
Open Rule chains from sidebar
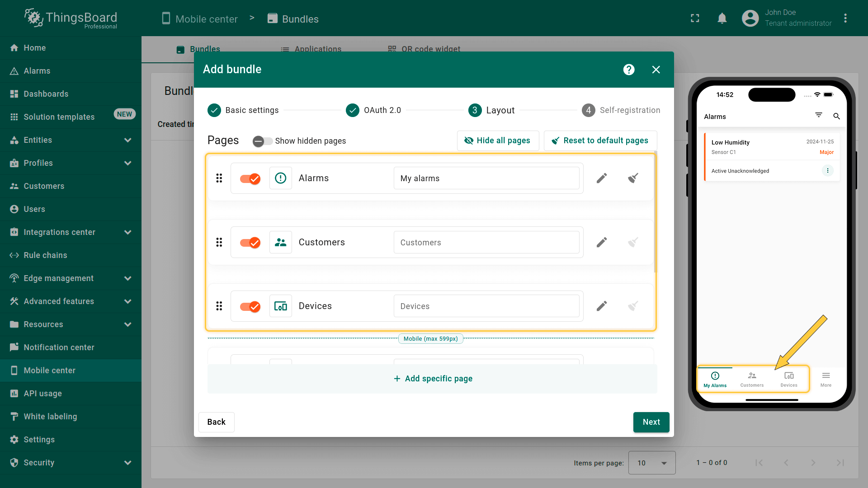coord(45,255)
